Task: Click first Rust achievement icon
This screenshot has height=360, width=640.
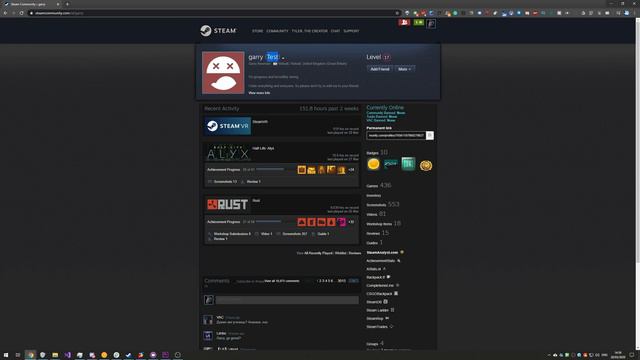Action: click(x=302, y=222)
